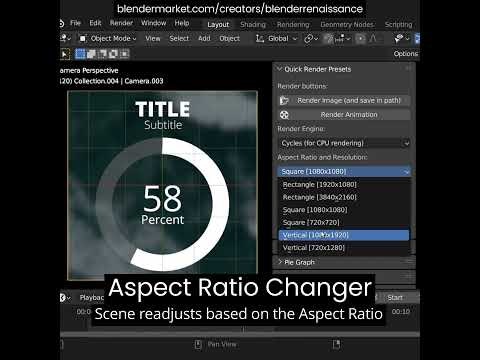Click the 58 percent number in viewport
Screen dimensions: 480x360
tap(162, 199)
